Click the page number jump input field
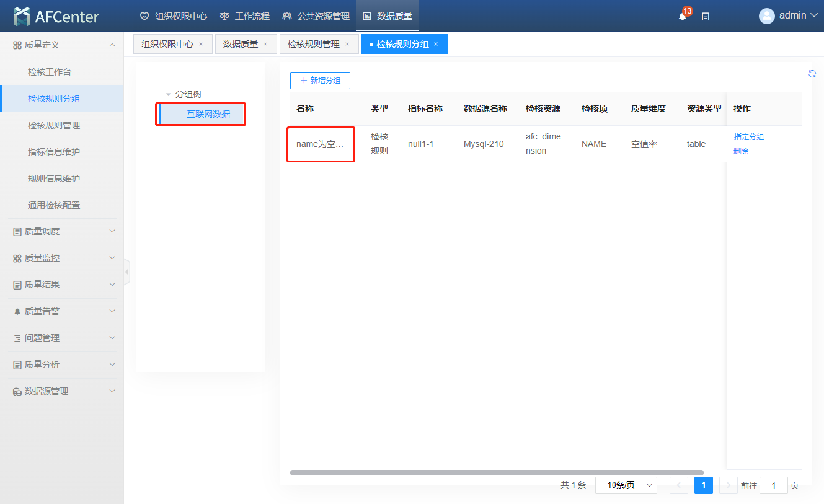The width and height of the screenshot is (824, 504). (x=773, y=485)
